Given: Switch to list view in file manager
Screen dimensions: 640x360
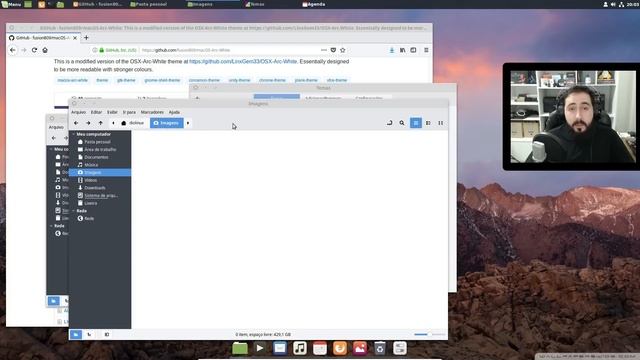Looking at the screenshot, I should 428,123.
